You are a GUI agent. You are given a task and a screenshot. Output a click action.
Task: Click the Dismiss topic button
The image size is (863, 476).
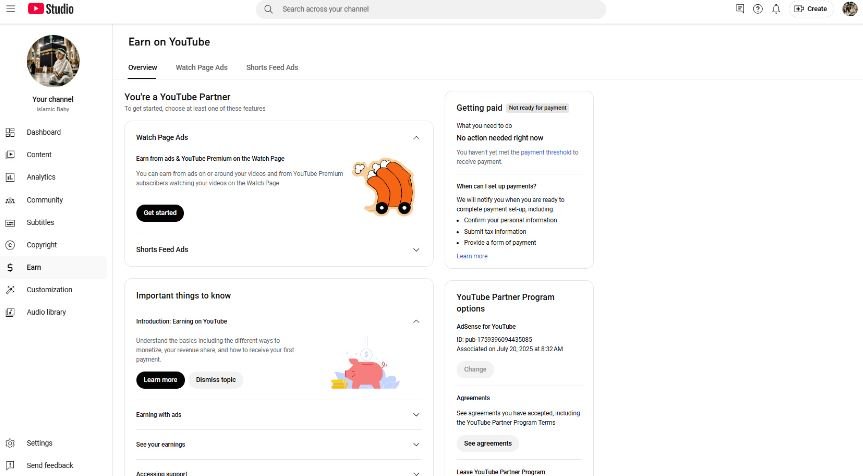pyautogui.click(x=216, y=380)
